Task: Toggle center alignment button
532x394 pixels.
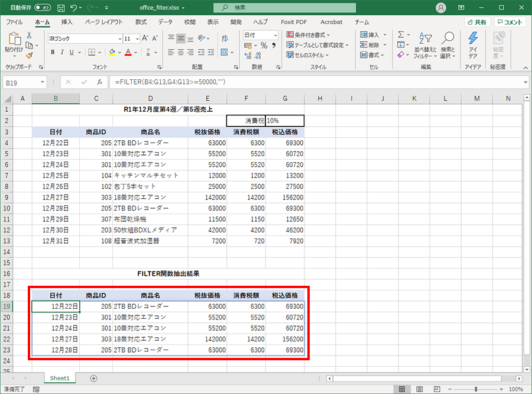Action: (x=181, y=52)
